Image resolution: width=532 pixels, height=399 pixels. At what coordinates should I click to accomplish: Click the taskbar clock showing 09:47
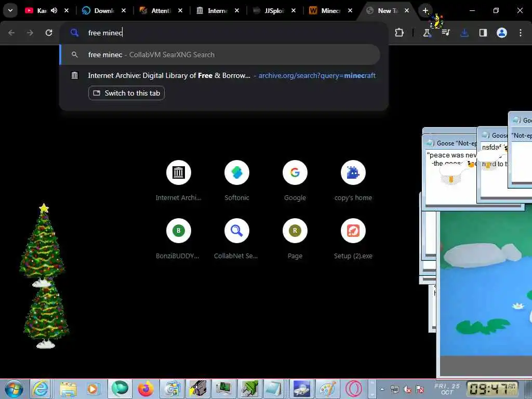click(x=492, y=389)
